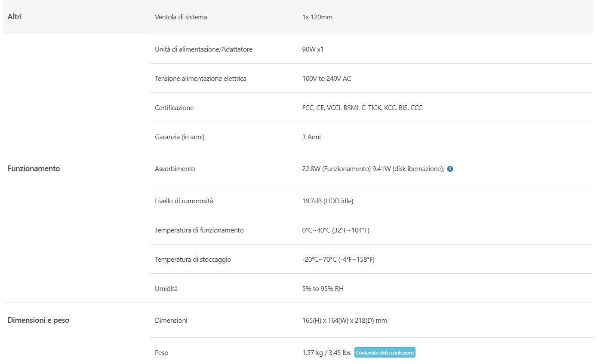Click the 'Dimensioni e peso' section heading
597x364 pixels.
coord(38,320)
